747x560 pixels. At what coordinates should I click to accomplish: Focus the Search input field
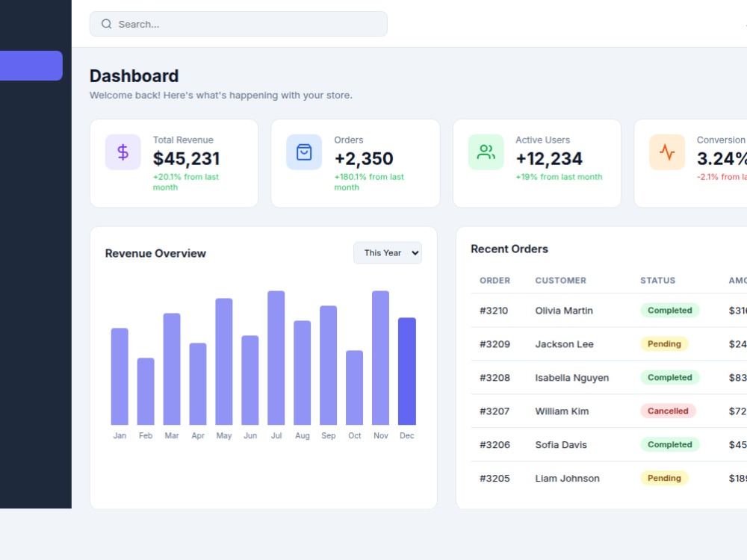239,24
